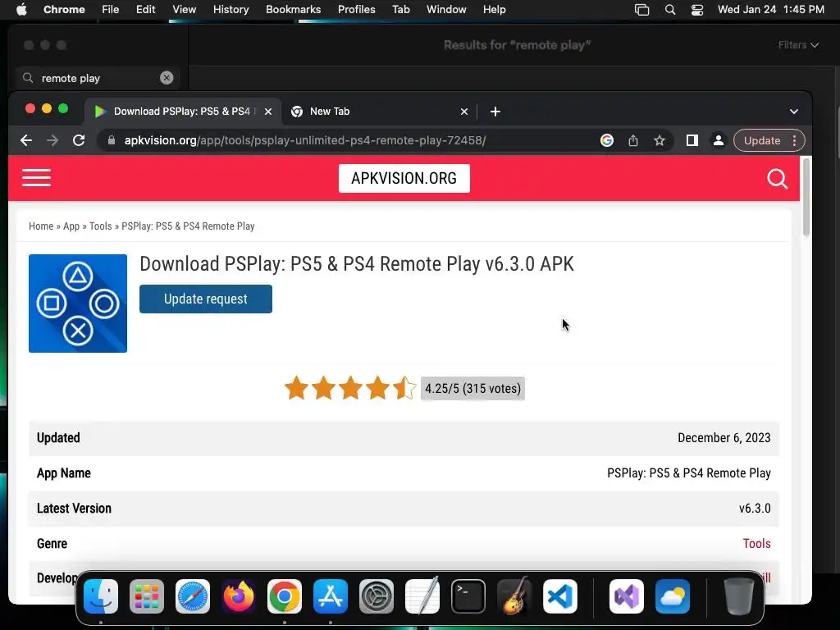Image resolution: width=840 pixels, height=630 pixels.
Task: Open the Tools genre link
Action: [756, 543]
